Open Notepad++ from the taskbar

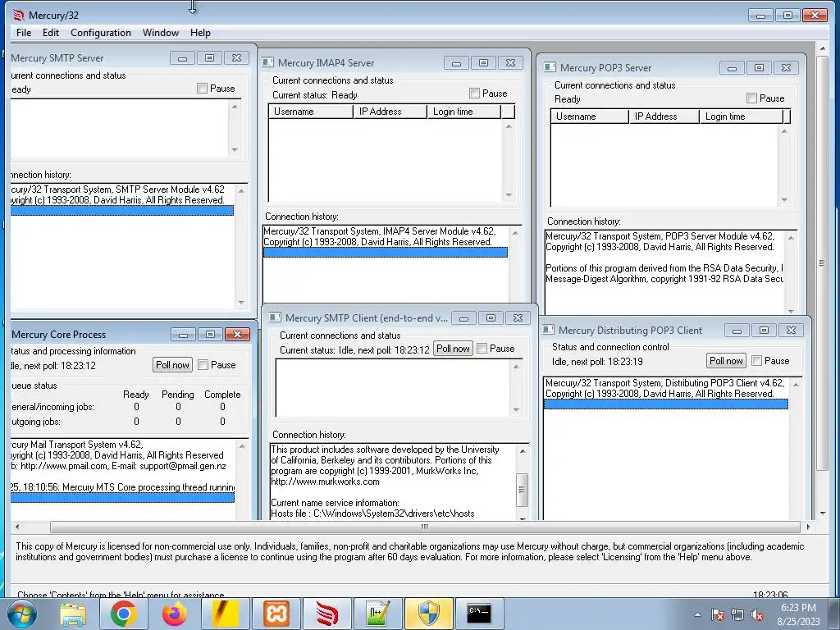[377, 614]
